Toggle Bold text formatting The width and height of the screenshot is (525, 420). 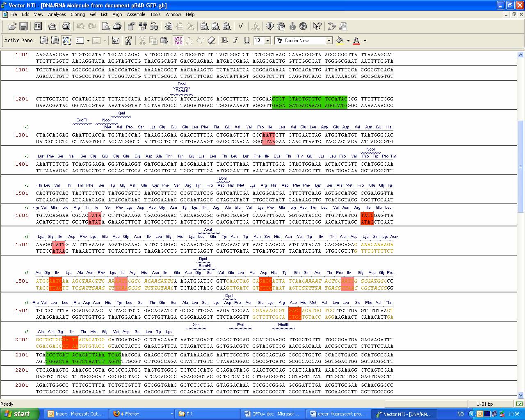pos(224,40)
